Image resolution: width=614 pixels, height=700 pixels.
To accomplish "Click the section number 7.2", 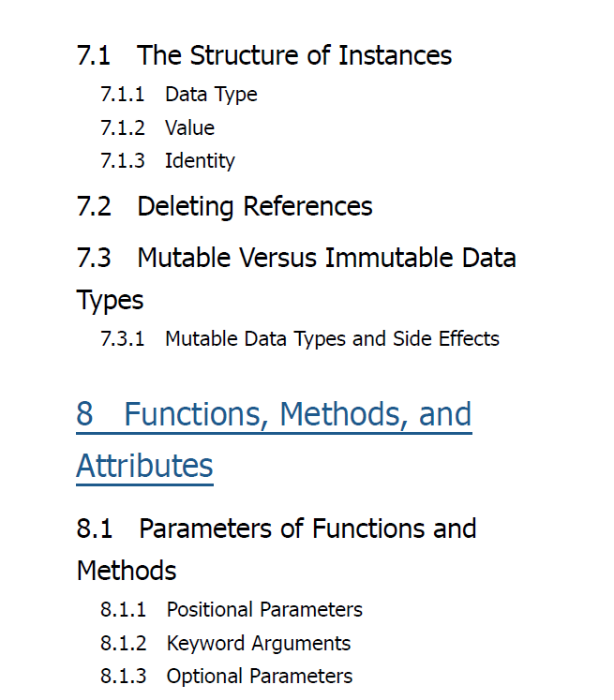I will coord(94,206).
